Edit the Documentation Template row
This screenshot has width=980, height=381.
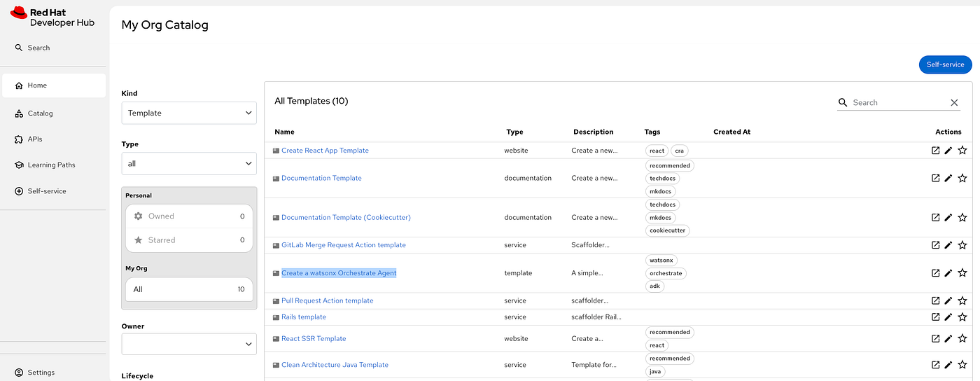click(948, 178)
